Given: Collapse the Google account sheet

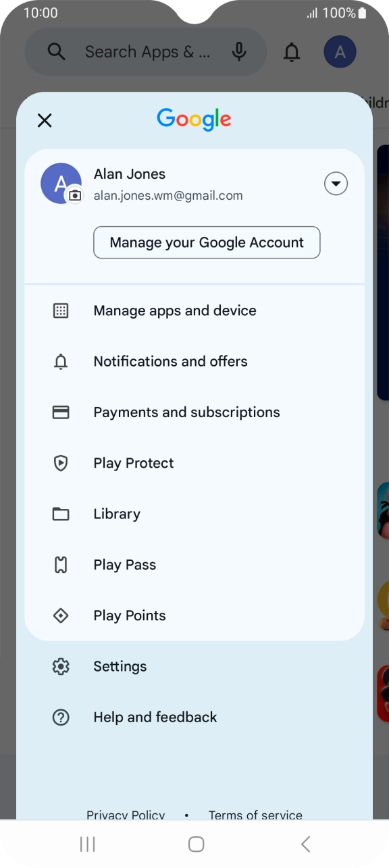Looking at the screenshot, I should click(x=45, y=120).
